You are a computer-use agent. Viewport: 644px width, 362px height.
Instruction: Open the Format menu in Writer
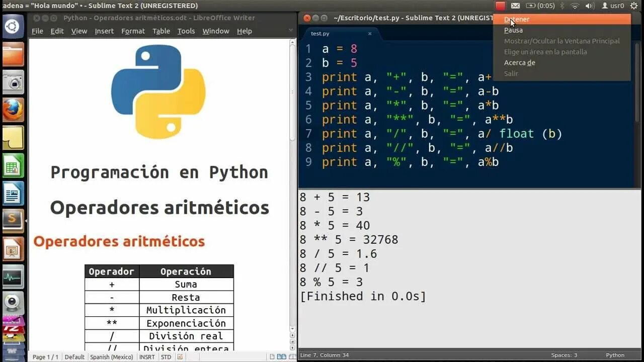133,31
